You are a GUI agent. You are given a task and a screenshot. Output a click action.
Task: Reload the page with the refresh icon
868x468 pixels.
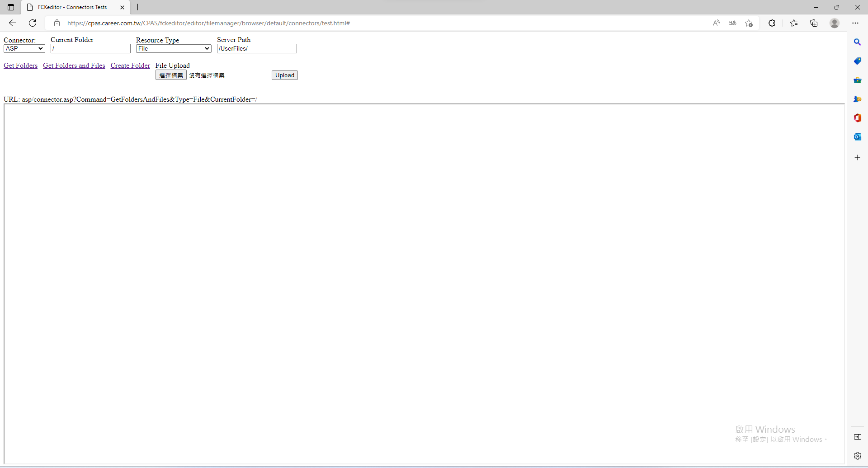click(33, 23)
